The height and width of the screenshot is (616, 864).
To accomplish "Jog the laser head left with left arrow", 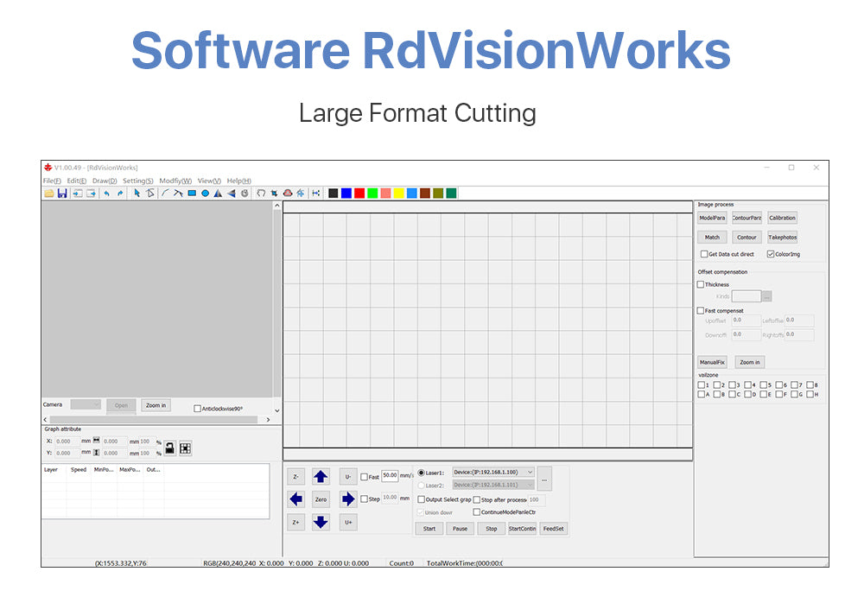I will [295, 499].
